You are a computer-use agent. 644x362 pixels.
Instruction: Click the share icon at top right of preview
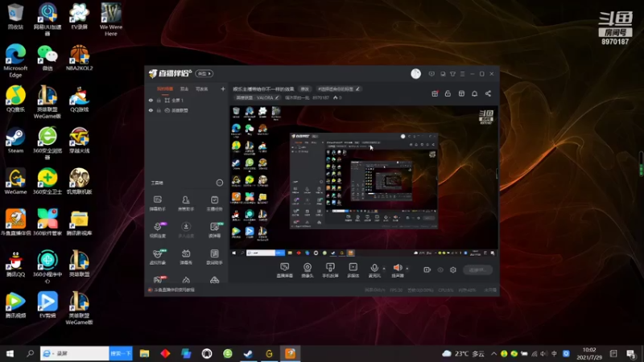coord(488,93)
